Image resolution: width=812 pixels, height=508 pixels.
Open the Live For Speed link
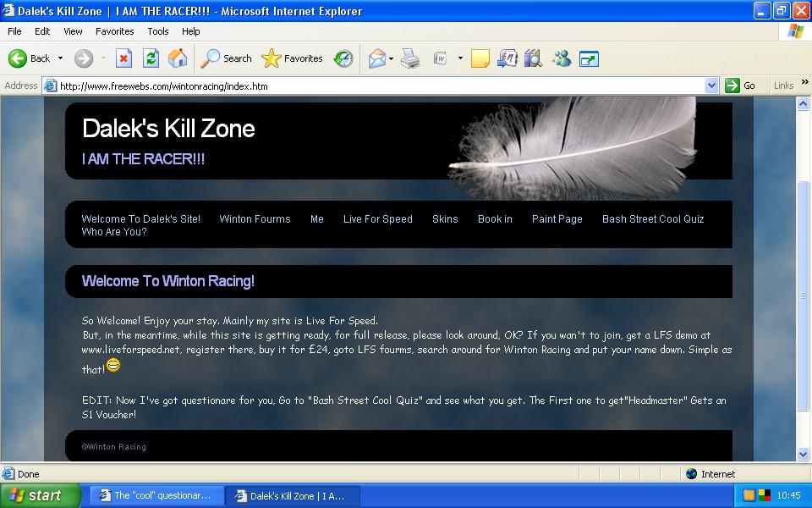[377, 218]
